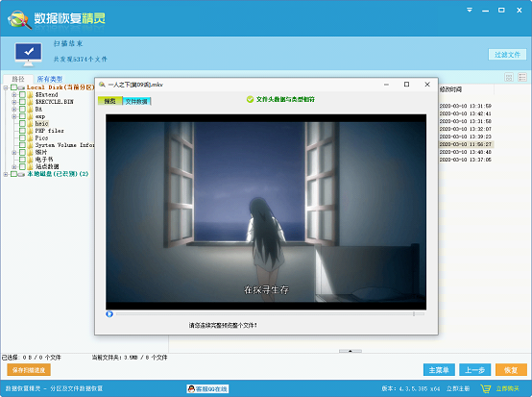Select the file row dated 13:42:41
This screenshot has height=397, width=532.
(x=465, y=113)
